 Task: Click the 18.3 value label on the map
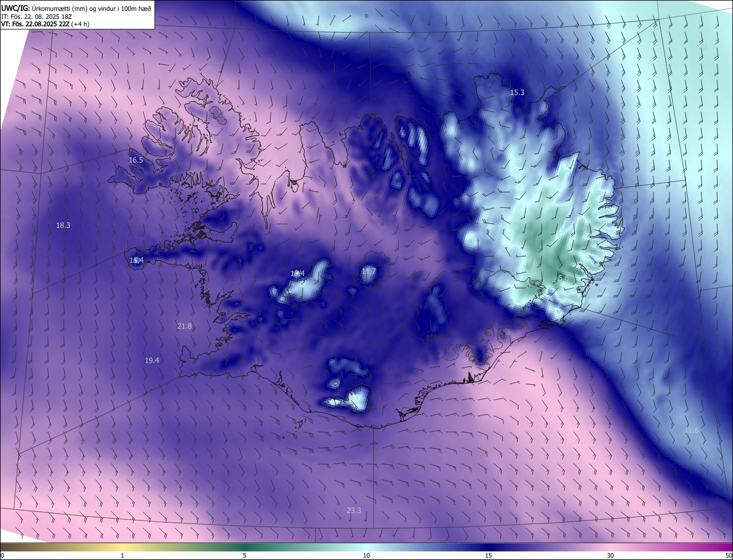[63, 226]
